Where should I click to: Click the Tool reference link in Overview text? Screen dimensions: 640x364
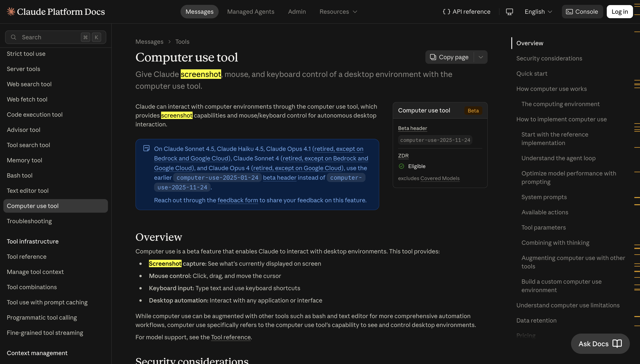[x=231, y=337]
